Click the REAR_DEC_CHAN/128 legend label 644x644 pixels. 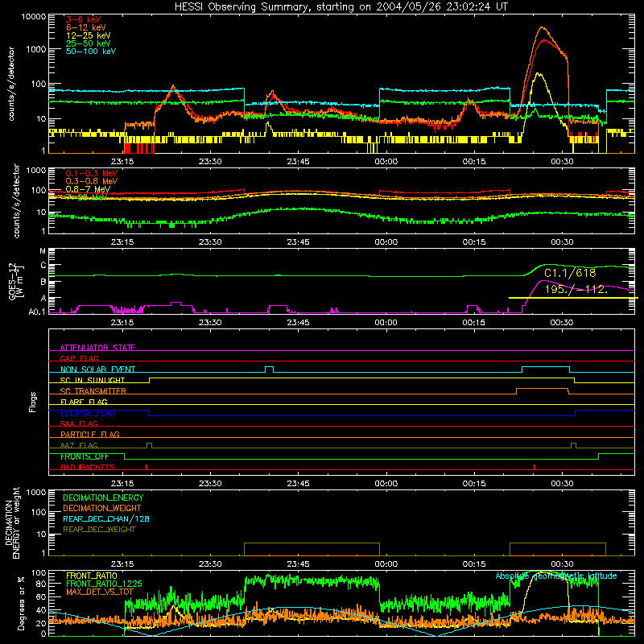(x=106, y=518)
